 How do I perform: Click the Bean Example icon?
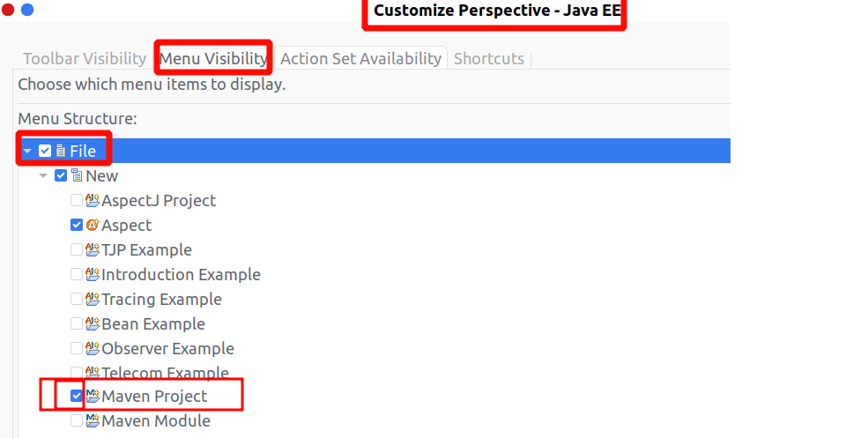pyautogui.click(x=93, y=324)
